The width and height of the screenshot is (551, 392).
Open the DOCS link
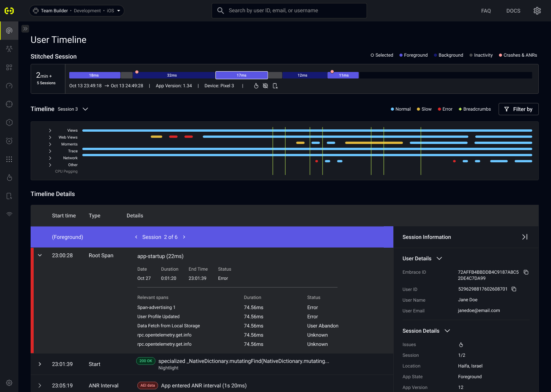(513, 11)
